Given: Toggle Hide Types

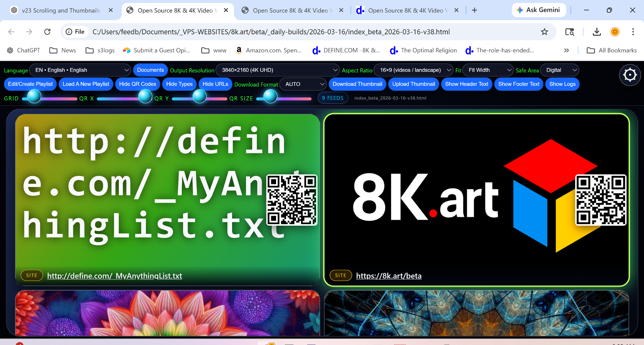Looking at the screenshot, I should click(179, 84).
